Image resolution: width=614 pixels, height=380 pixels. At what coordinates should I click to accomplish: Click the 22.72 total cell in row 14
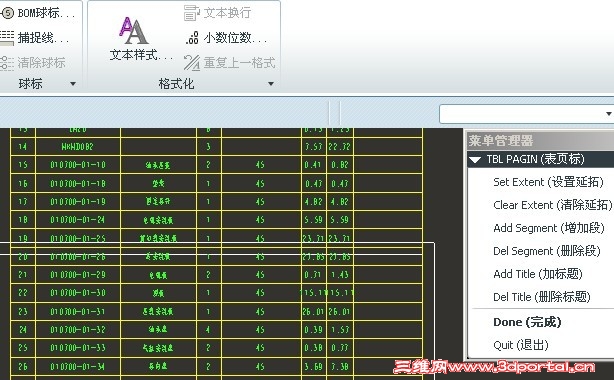pyautogui.click(x=340, y=147)
